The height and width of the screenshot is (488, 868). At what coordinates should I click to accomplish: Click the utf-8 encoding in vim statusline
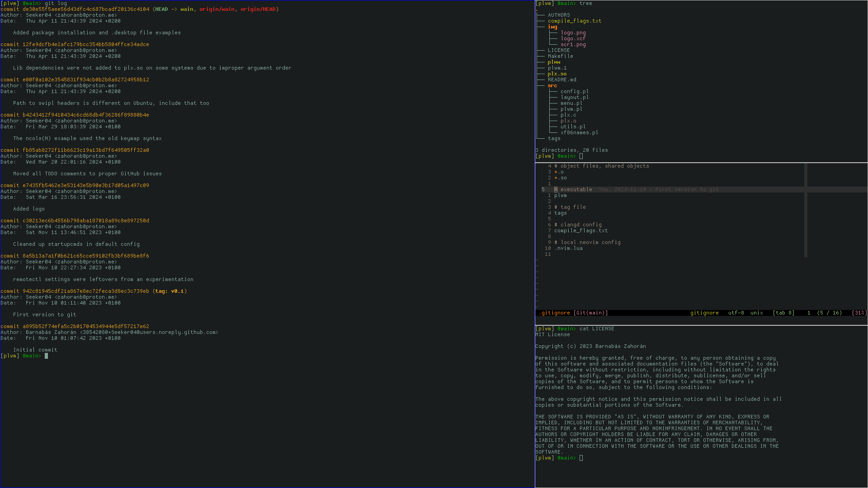tap(736, 313)
